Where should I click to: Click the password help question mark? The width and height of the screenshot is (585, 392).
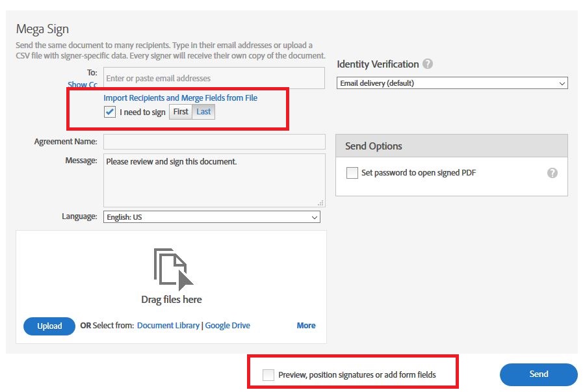tap(551, 173)
